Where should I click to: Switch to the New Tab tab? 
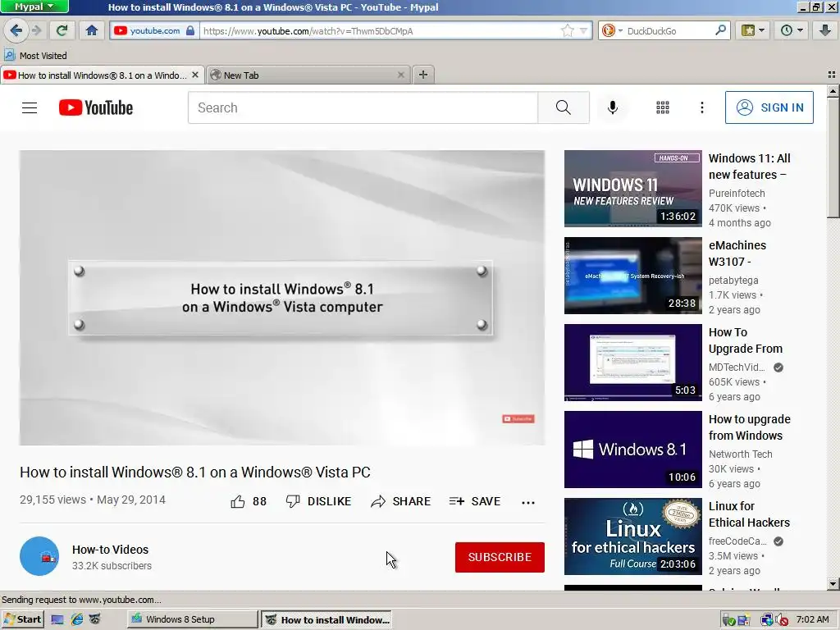308,75
